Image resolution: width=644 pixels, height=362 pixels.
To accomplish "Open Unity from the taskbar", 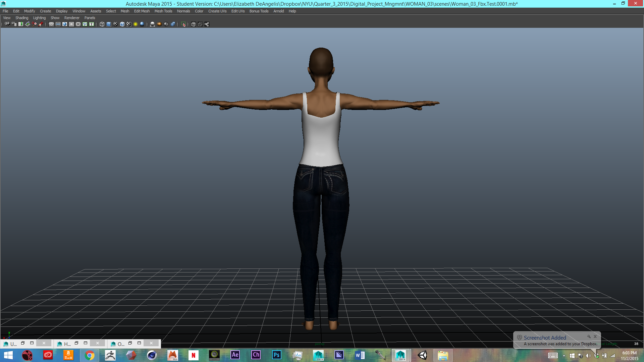I will point(422,355).
